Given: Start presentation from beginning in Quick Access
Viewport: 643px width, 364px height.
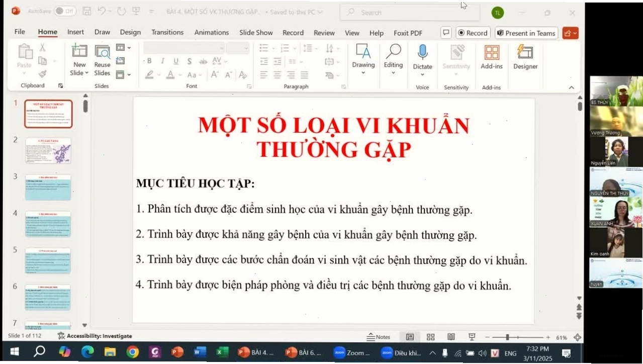Looking at the screenshot, I should click(136, 11).
